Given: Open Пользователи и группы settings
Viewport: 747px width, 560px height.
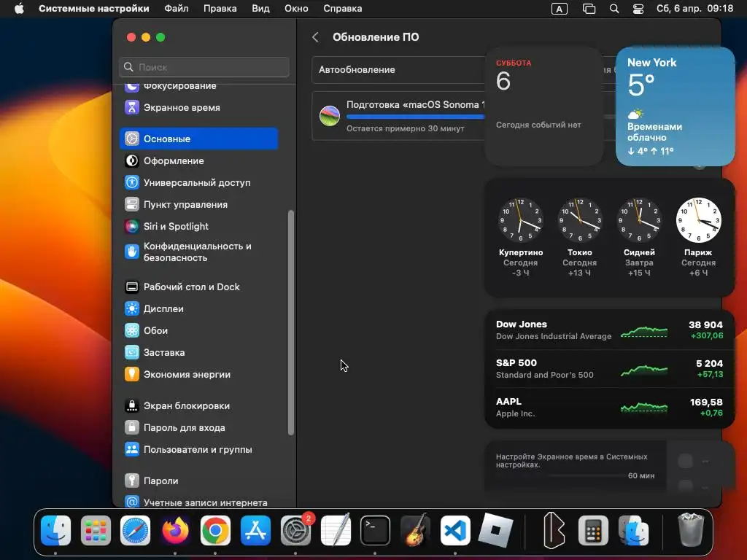Looking at the screenshot, I should tap(198, 449).
